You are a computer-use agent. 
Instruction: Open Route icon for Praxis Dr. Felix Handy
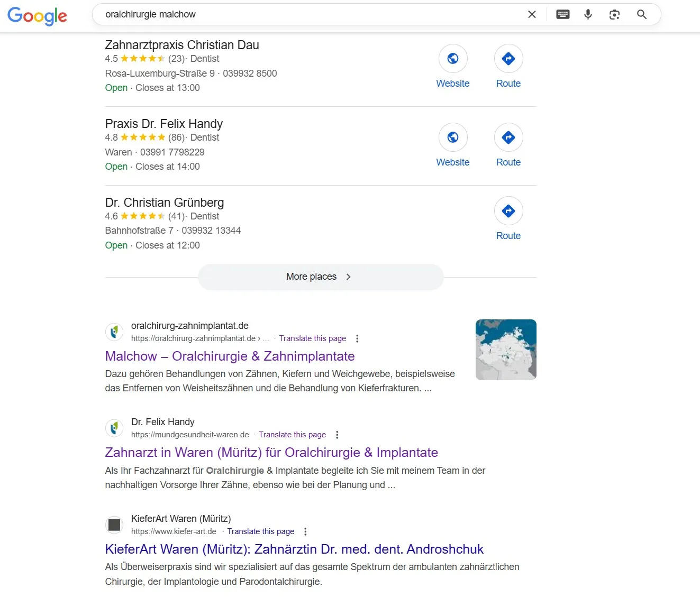click(508, 137)
